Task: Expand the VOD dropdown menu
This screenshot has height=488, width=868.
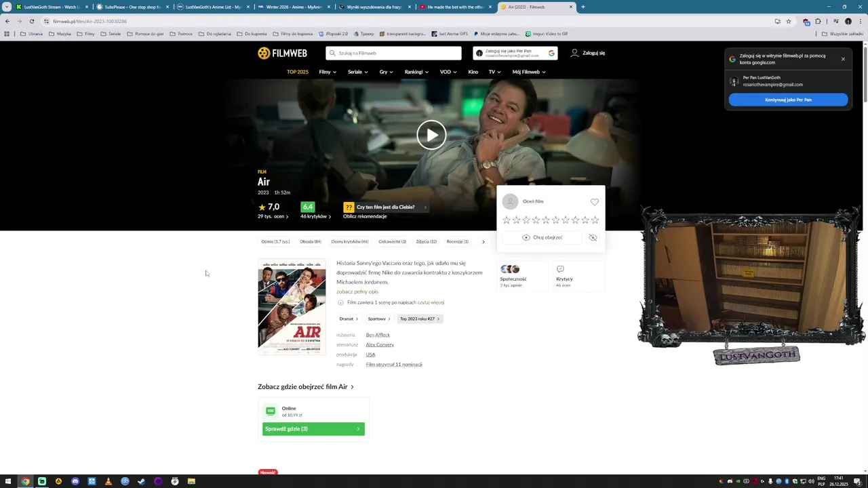Action: 448,72
